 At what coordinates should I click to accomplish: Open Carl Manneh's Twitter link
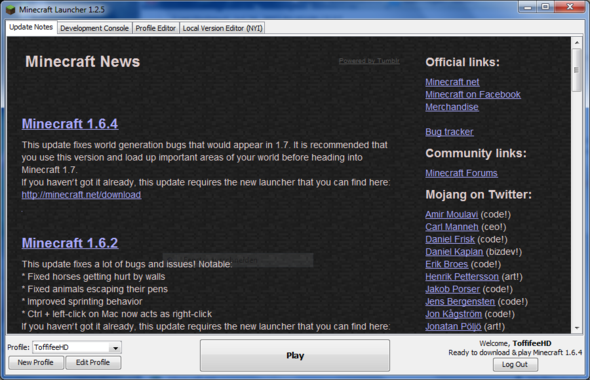tap(452, 227)
